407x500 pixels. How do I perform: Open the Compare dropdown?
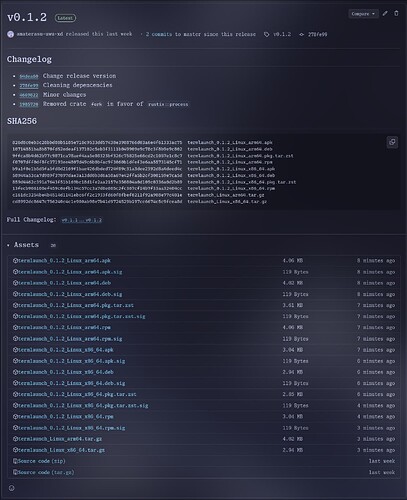pos(363,14)
